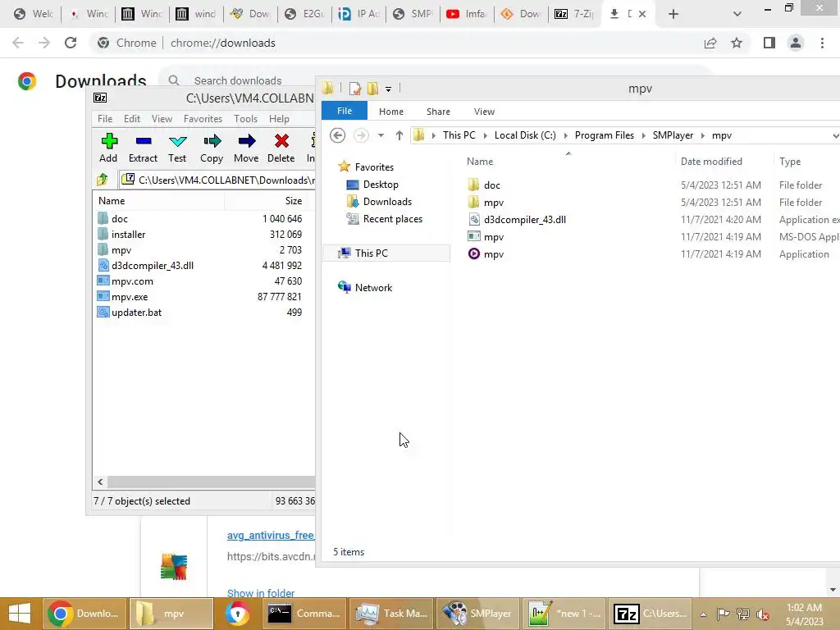The width and height of the screenshot is (840, 630).
Task: Click Program Files in Explorer breadcrumb
Action: [x=605, y=135]
